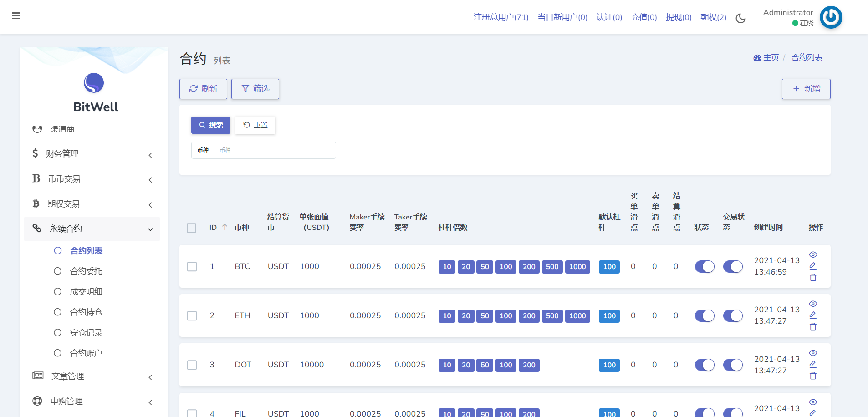
Task: View BTC contract details eye icon
Action: [813, 254]
